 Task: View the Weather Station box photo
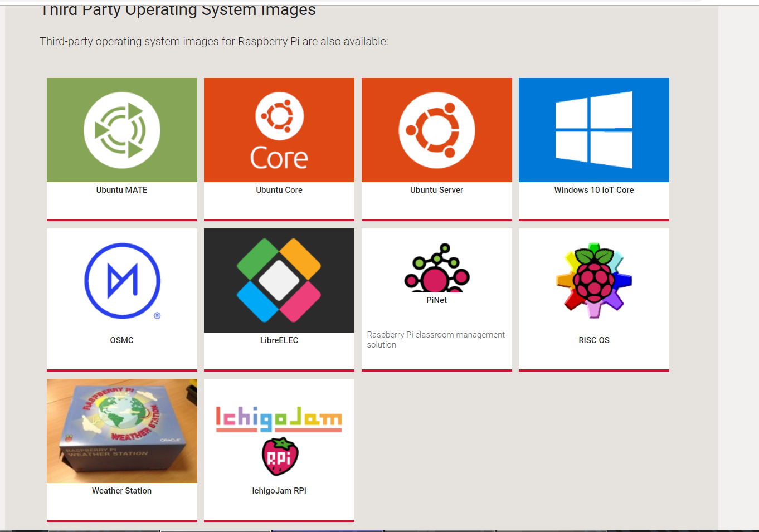click(x=122, y=431)
